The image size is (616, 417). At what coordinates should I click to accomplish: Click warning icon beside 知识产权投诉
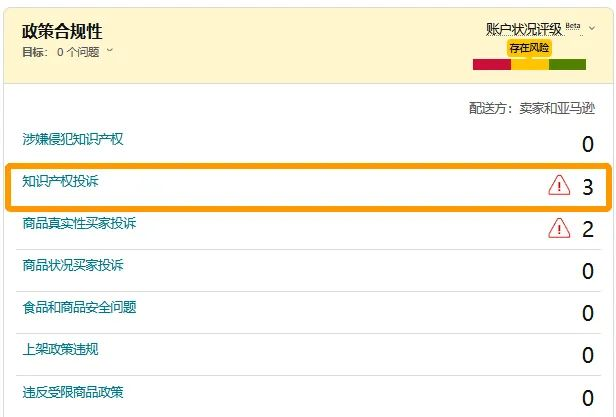coord(558,185)
